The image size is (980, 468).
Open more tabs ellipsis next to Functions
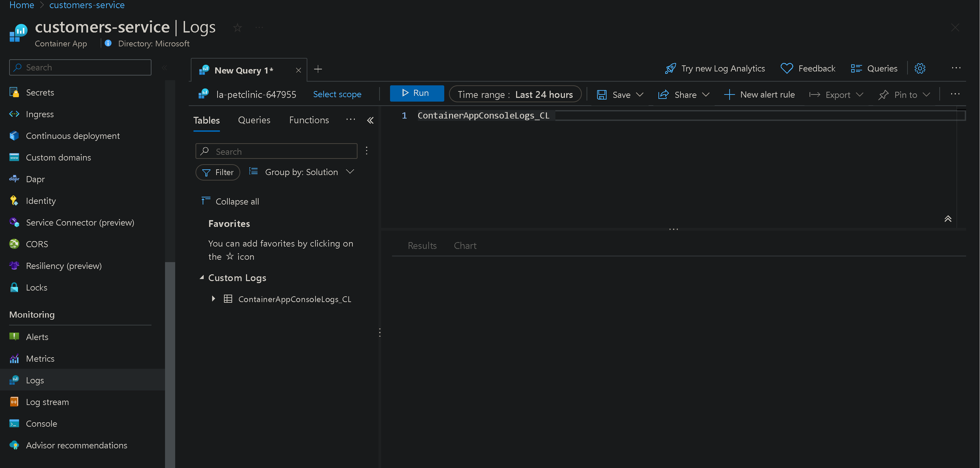(351, 120)
